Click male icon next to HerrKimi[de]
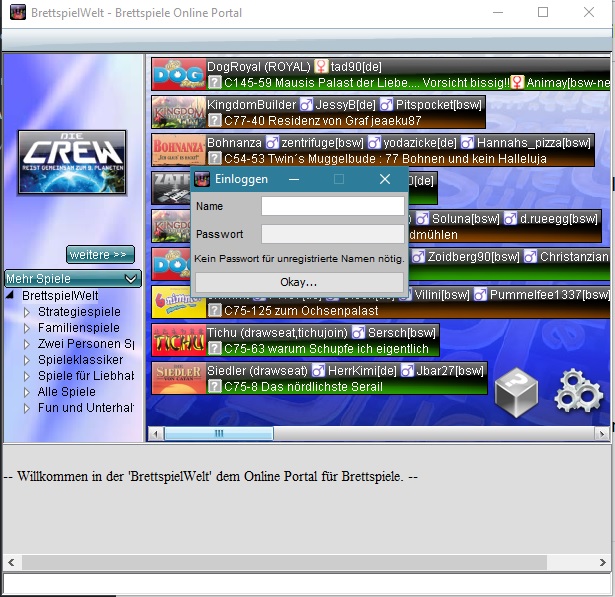The width and height of the screenshot is (615, 597). click(x=318, y=371)
